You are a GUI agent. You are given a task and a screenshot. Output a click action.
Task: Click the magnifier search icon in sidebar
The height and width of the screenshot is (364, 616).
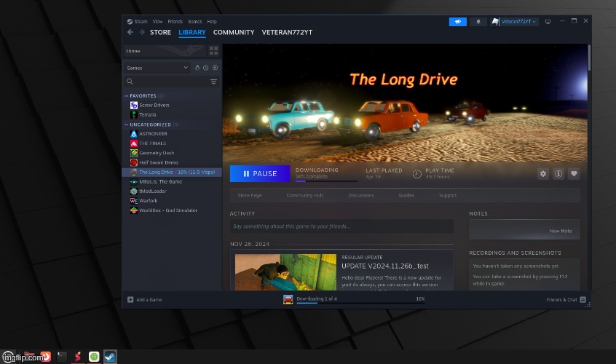pyautogui.click(x=130, y=82)
